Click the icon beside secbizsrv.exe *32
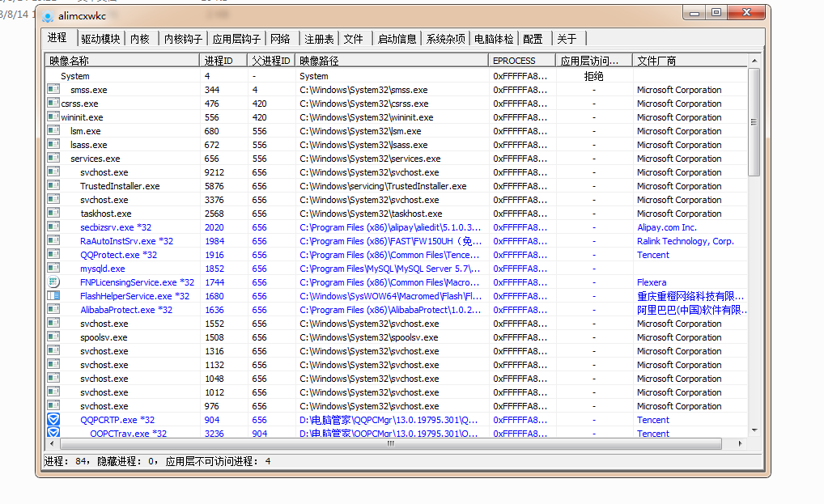Viewport: 824px width, 504px height. pyautogui.click(x=53, y=227)
